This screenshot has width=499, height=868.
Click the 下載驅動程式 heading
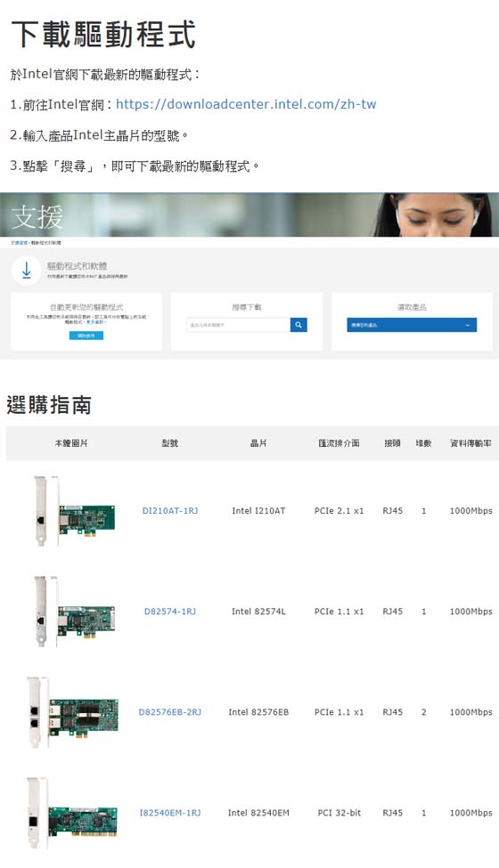[x=103, y=35]
